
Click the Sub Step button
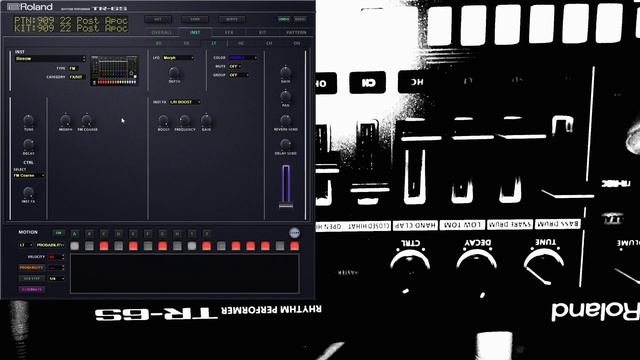[x=31, y=278]
